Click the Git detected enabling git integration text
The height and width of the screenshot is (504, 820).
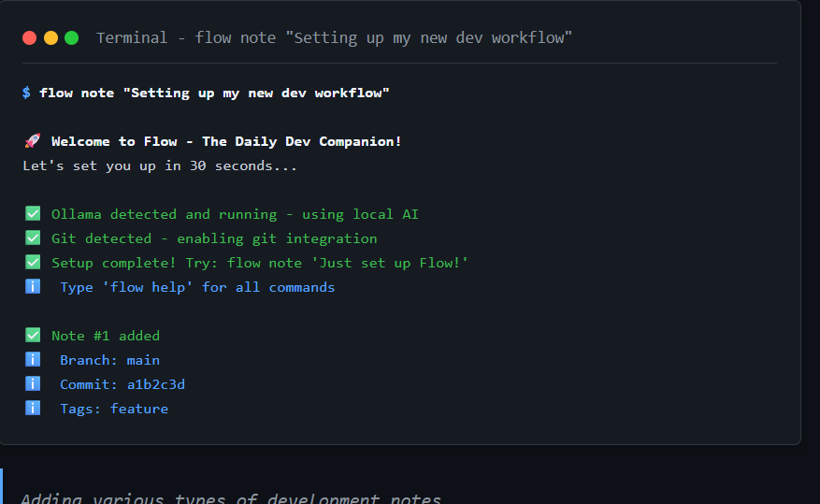click(x=214, y=238)
